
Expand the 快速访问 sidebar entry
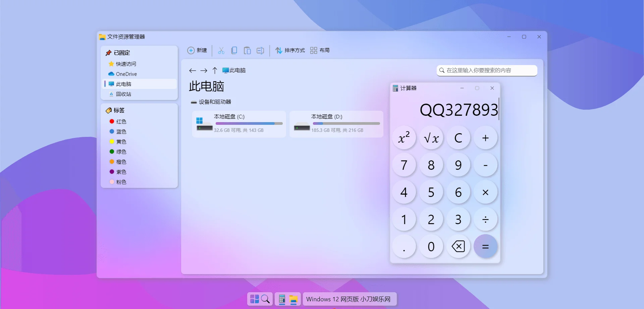[126, 64]
